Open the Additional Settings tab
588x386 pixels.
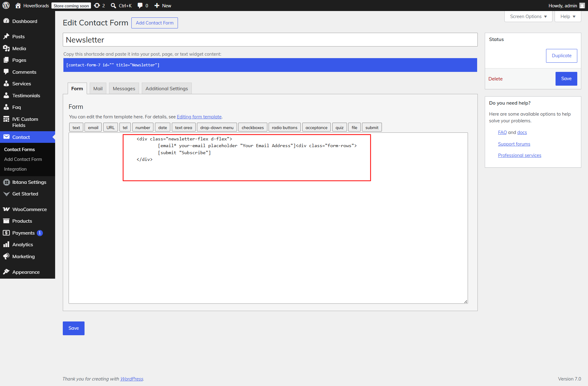pos(167,88)
